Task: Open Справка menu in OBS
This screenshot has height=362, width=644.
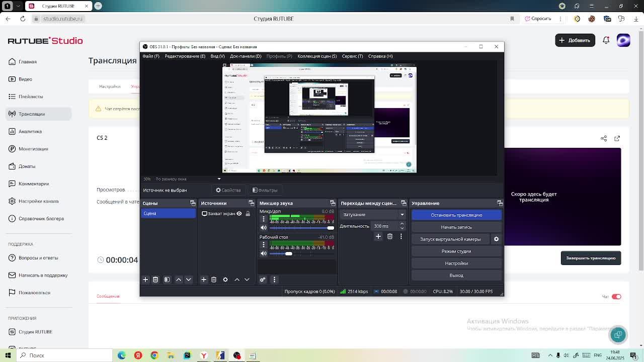Action: (x=380, y=56)
